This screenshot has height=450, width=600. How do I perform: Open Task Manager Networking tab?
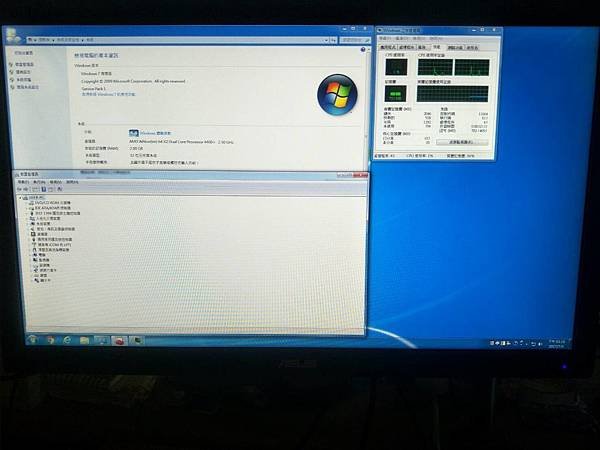click(455, 48)
